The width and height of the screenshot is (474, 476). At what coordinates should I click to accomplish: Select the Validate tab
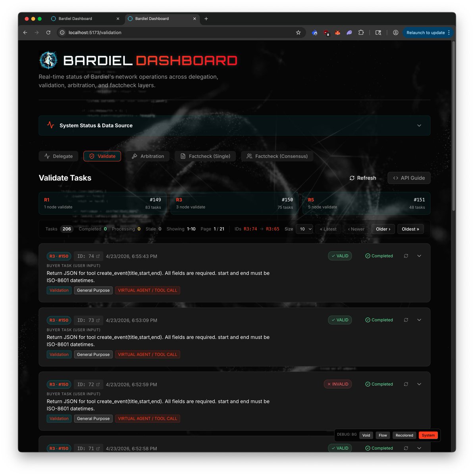click(x=102, y=156)
